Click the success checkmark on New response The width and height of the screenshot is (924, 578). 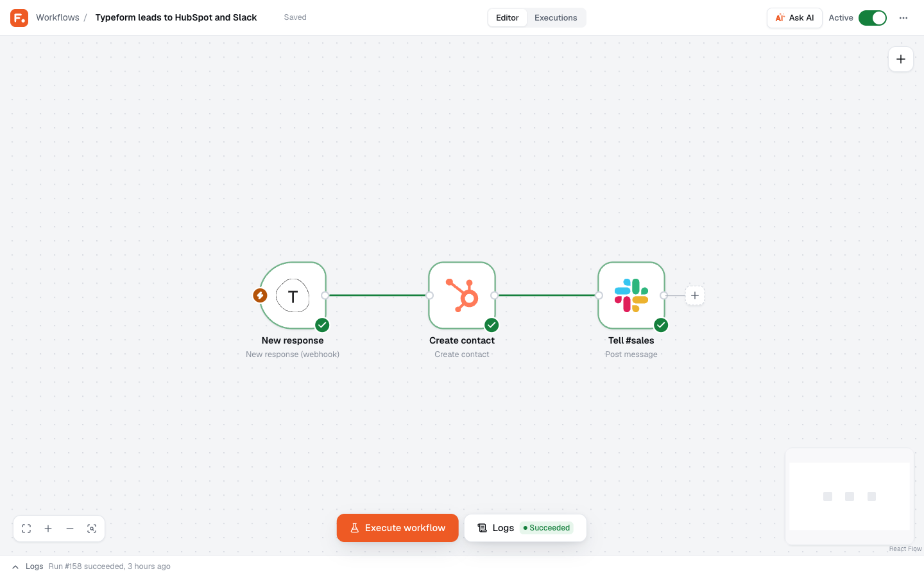(x=322, y=325)
